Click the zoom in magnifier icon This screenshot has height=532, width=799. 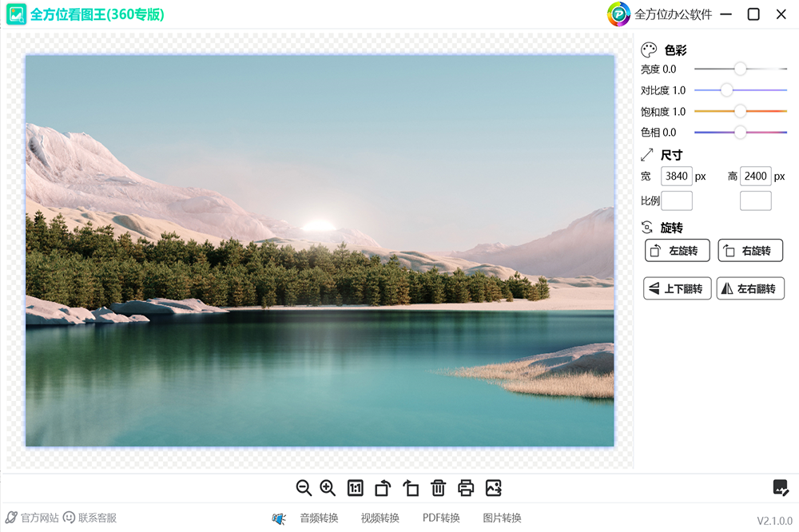click(328, 488)
